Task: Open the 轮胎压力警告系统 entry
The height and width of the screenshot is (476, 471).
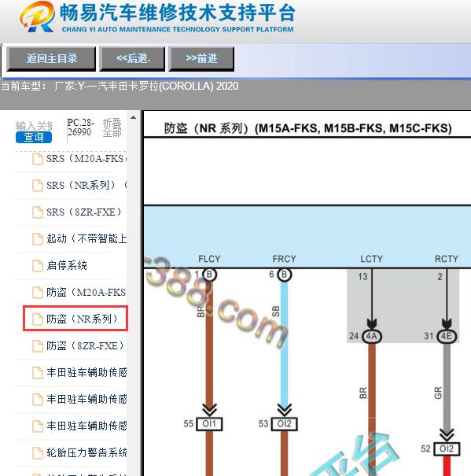Action: [x=86, y=452]
